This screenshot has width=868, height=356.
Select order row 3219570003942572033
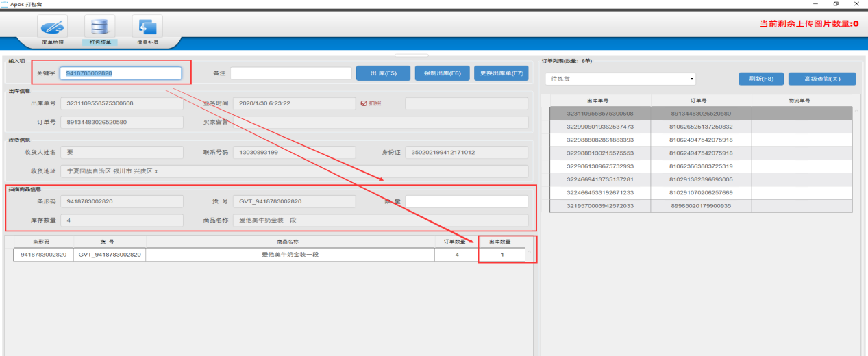click(600, 205)
